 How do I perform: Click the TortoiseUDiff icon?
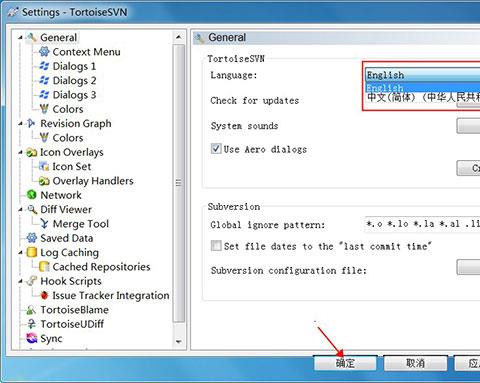[31, 324]
